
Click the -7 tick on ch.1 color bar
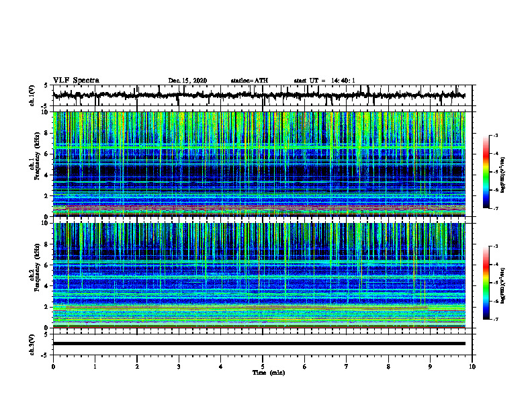(x=495, y=208)
